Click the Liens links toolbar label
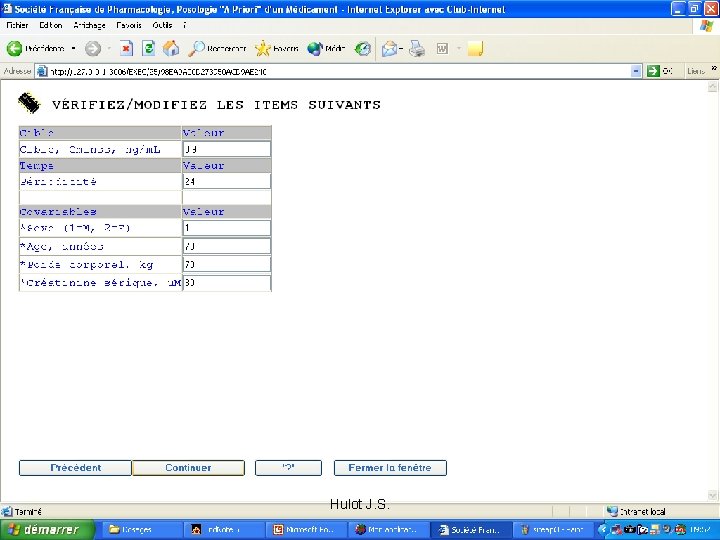Viewport: 720px width, 540px height. click(x=696, y=71)
